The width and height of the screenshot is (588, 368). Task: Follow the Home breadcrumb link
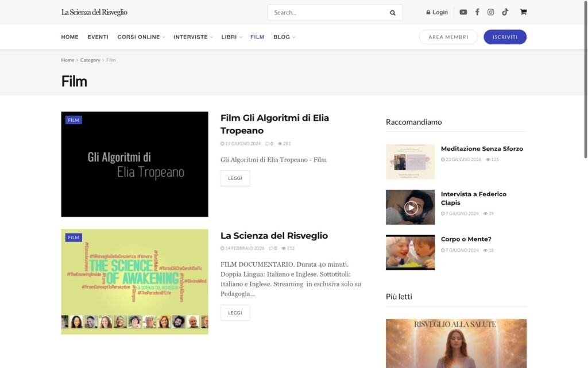[68, 60]
